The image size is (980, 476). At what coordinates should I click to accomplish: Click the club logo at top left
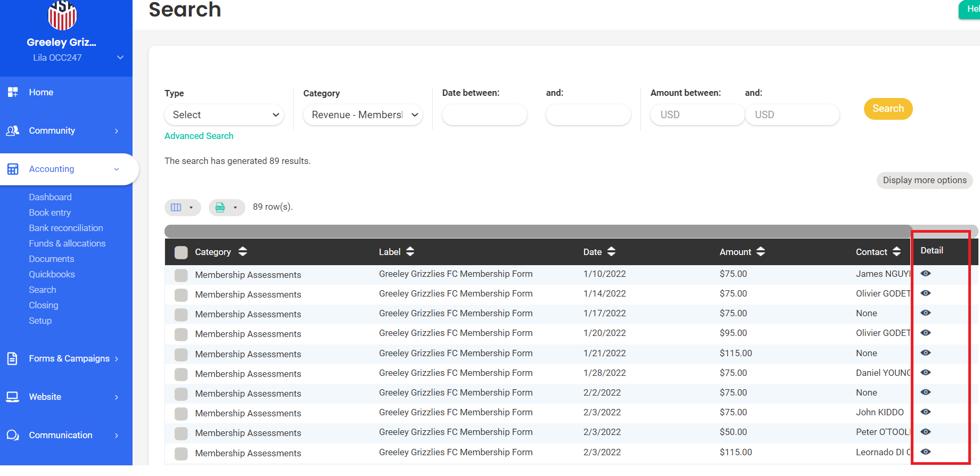pos(62,15)
